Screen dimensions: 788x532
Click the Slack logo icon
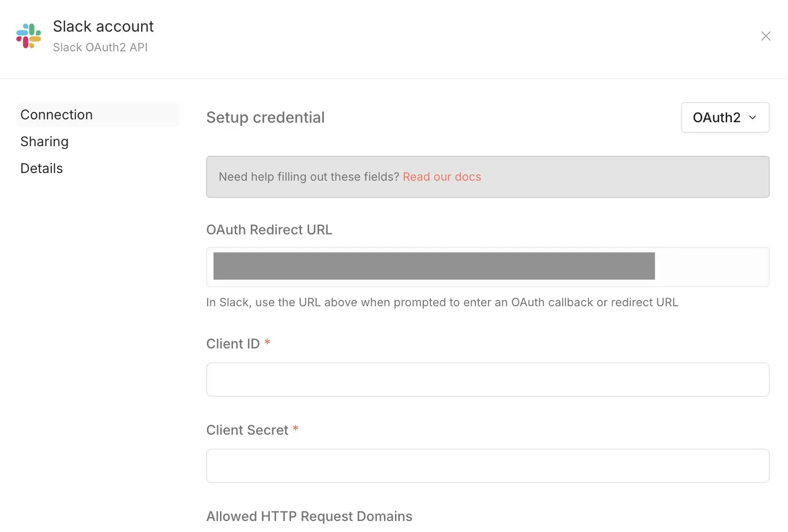pos(29,36)
